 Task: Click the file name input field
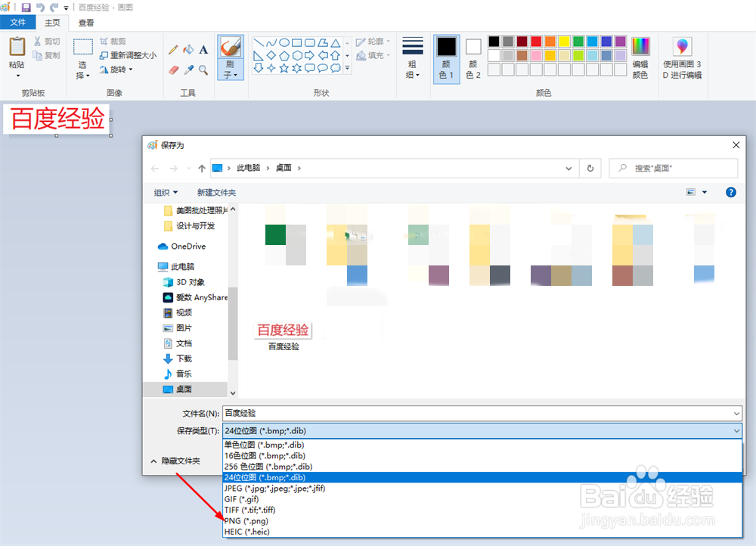coord(477,414)
